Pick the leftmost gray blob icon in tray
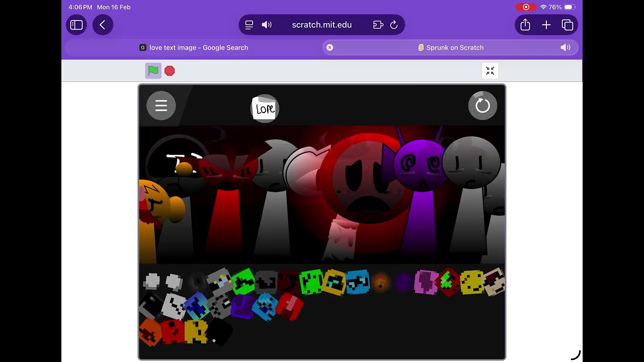Image resolution: width=644 pixels, height=362 pixels. (151, 281)
